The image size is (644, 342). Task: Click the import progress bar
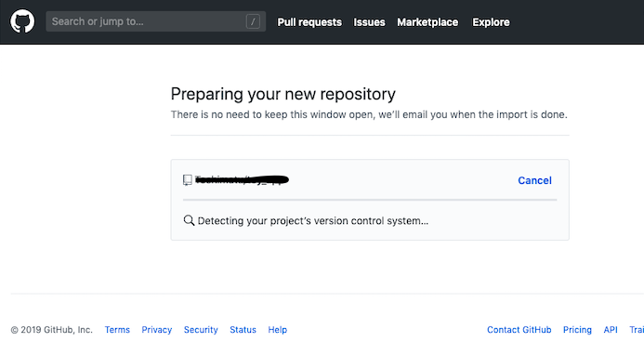pos(370,200)
